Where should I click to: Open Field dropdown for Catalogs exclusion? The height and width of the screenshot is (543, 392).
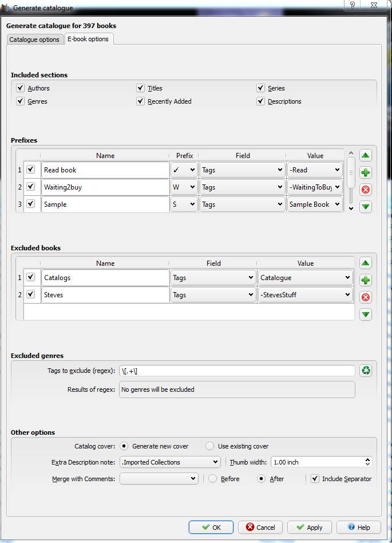(213, 278)
